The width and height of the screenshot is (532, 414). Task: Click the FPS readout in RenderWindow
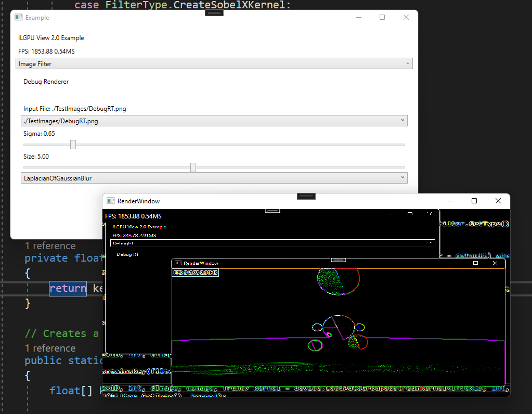point(133,216)
